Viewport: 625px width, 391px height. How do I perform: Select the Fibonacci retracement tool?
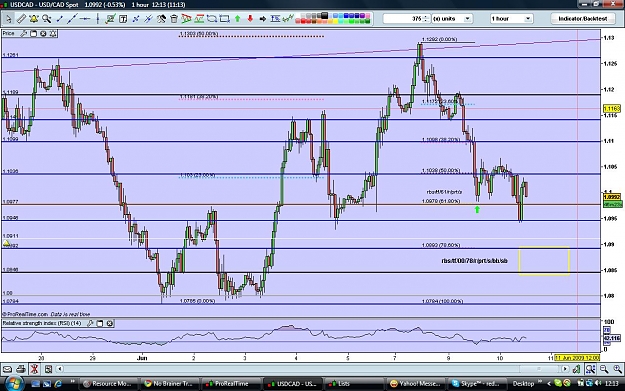[275, 19]
